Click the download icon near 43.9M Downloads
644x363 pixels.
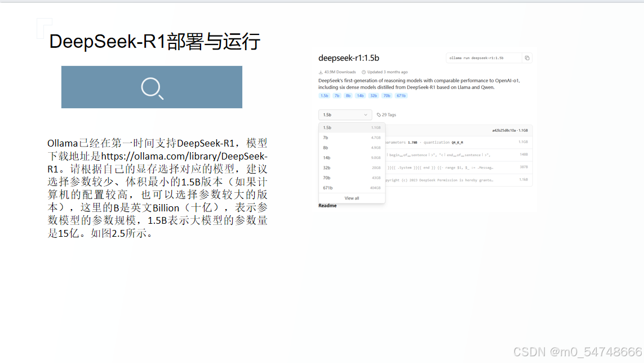(x=321, y=72)
